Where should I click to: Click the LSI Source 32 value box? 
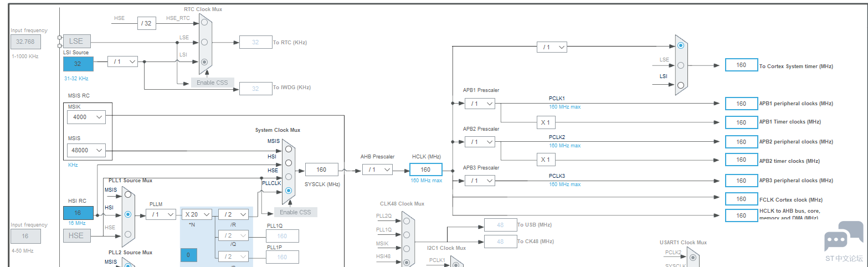78,64
